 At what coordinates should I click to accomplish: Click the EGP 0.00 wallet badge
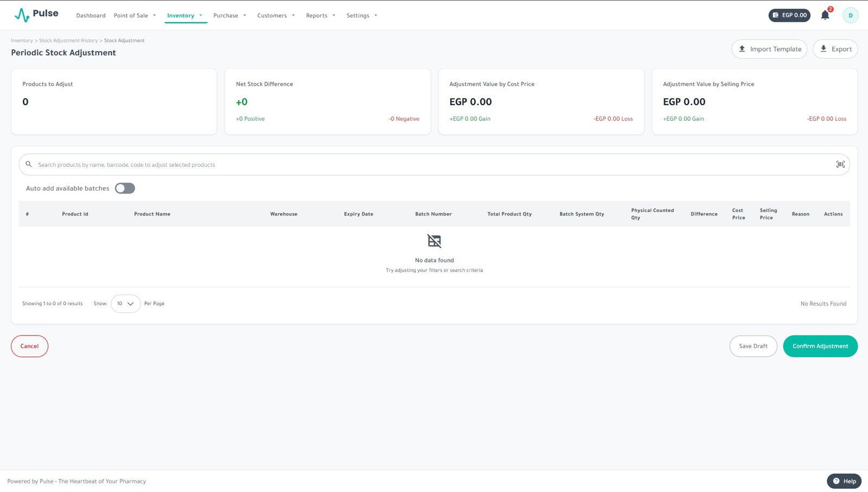click(789, 15)
